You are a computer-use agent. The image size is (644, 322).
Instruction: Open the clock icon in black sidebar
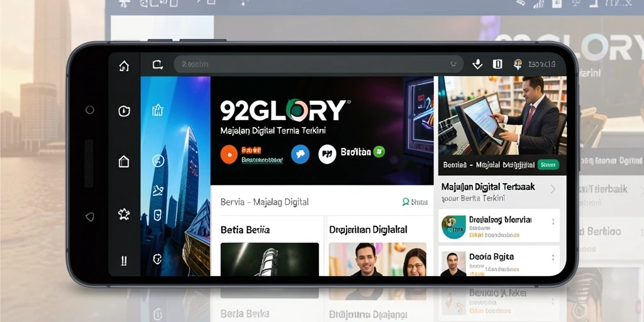pos(124,111)
